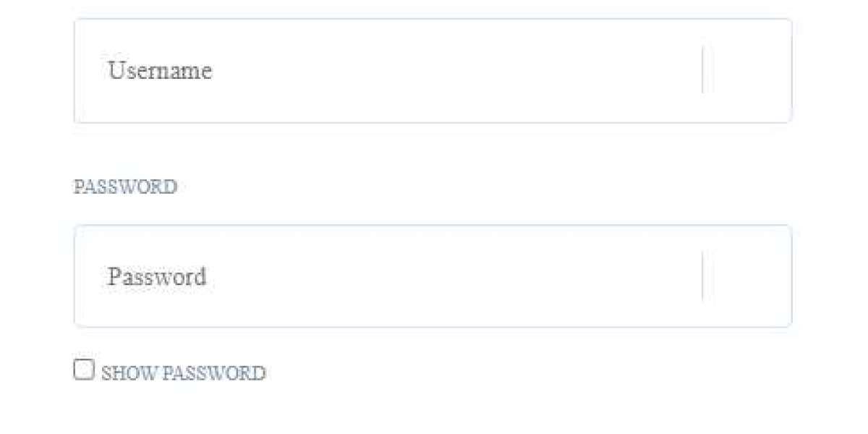Image resolution: width=868 pixels, height=434 pixels.
Task: Select the Username box's left edge area
Action: click(x=88, y=71)
